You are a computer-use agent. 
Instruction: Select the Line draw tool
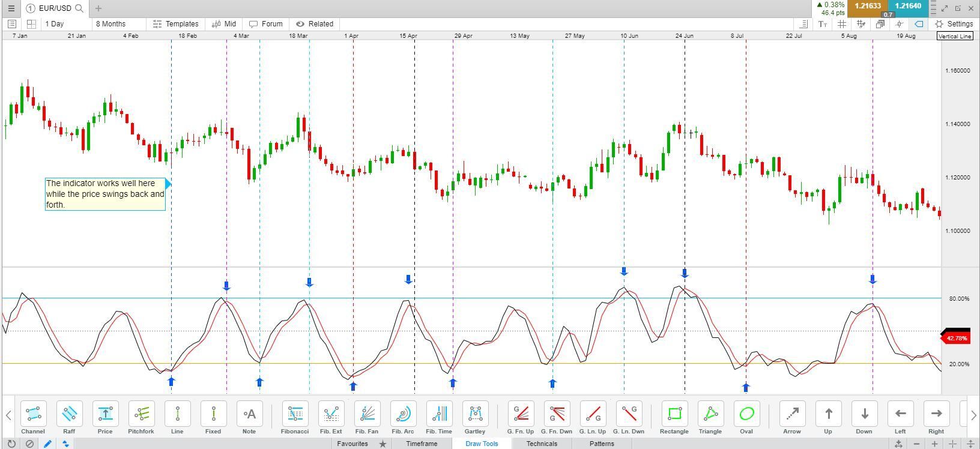point(177,414)
